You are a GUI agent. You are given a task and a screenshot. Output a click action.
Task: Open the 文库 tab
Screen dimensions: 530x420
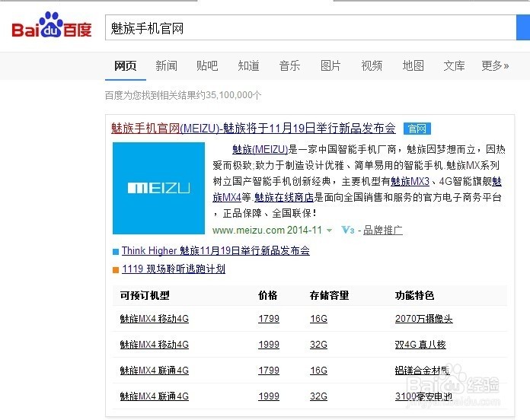pos(454,65)
